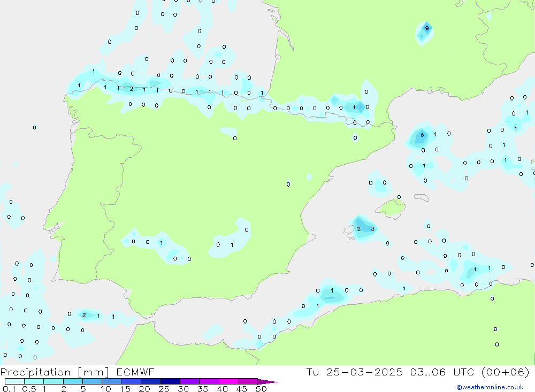Select the 30–35 mm violet swatch

tap(190, 381)
